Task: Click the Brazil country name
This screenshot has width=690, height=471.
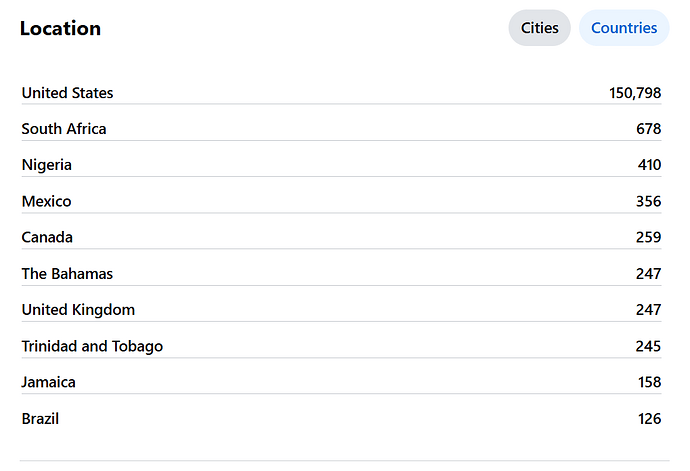Action: pyautogui.click(x=40, y=418)
